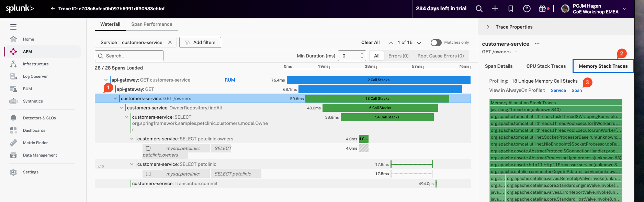Click the Add filters button

(200, 42)
